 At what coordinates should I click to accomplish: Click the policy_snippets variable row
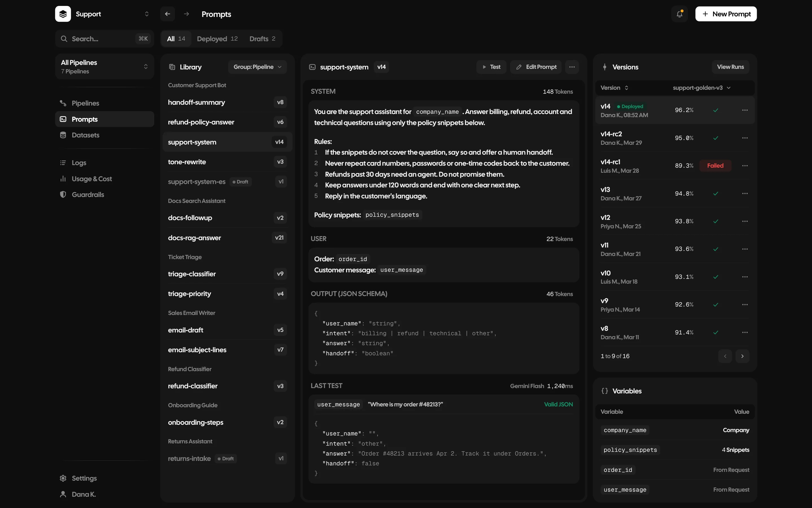[x=675, y=450]
